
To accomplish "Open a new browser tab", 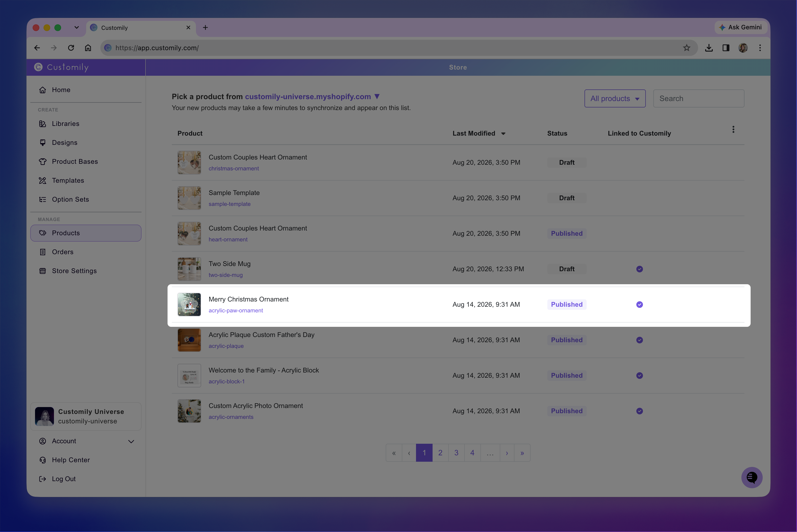I will [x=205, y=27].
